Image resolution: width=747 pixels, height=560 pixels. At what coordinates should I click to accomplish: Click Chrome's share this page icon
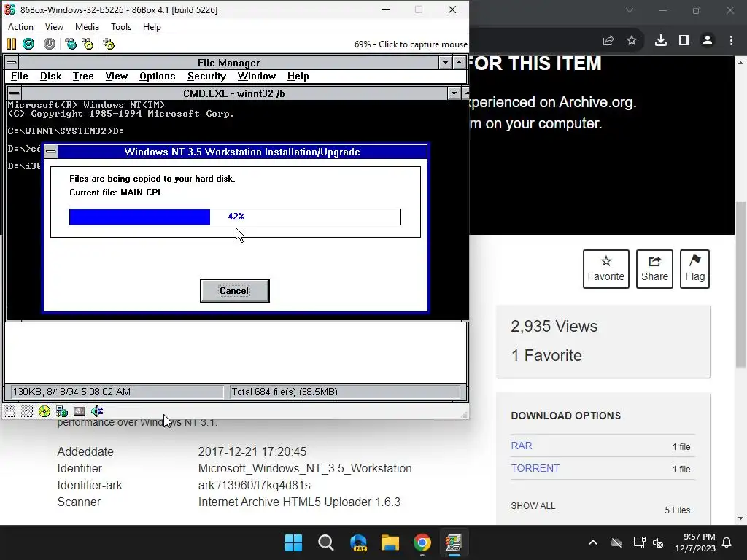(608, 41)
